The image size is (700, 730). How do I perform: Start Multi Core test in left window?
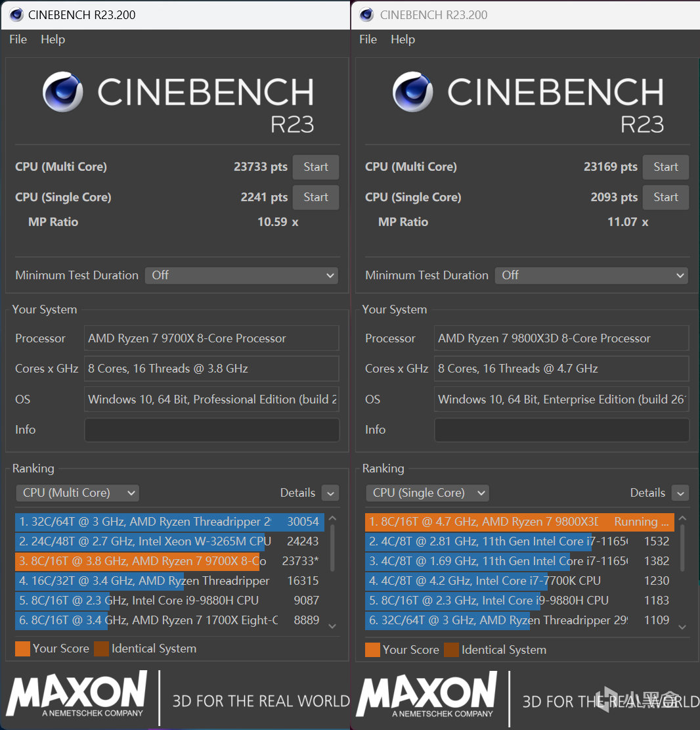(315, 167)
